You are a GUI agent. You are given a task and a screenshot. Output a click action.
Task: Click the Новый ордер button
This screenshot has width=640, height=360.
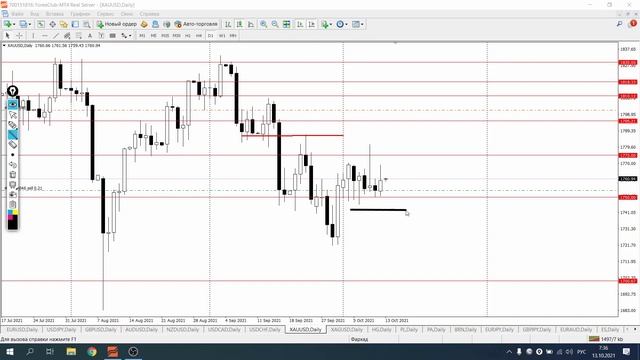pos(117,24)
